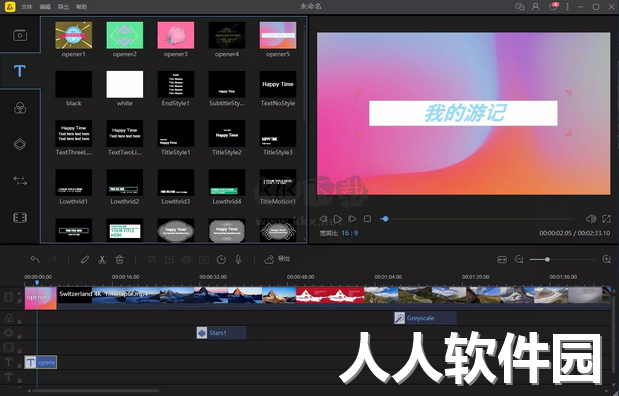The width and height of the screenshot is (619, 396).
Task: Toggle lock on the second text track
Action: 19,380
